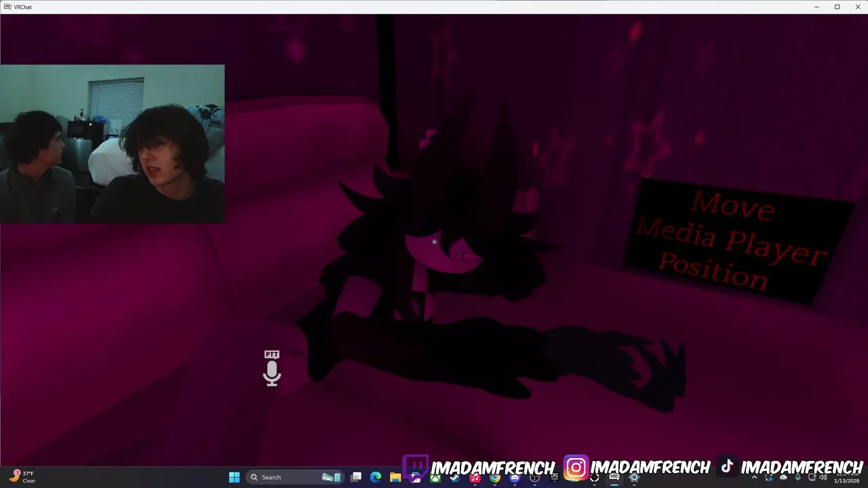Open the Windows Start menu
868x488 pixels.
pos(234,477)
